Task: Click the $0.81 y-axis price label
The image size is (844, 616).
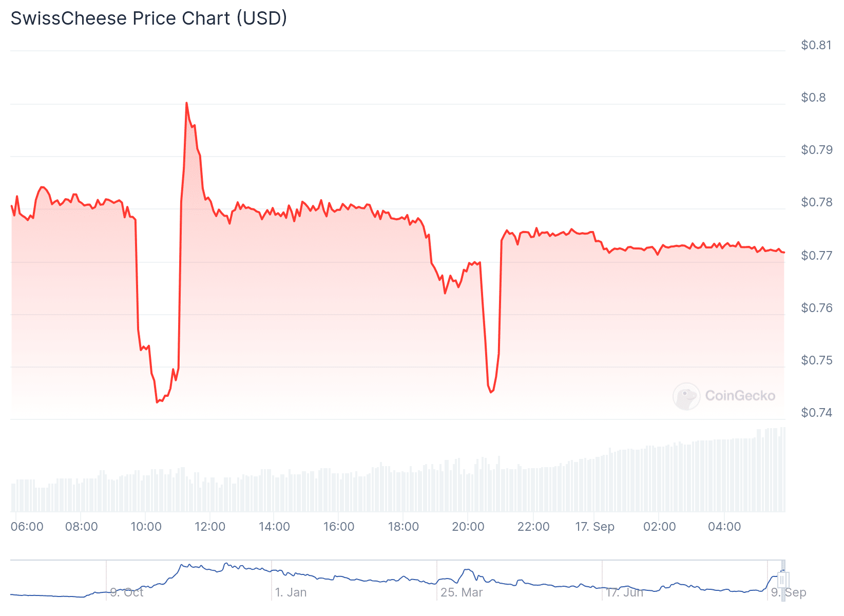Action: coord(816,45)
